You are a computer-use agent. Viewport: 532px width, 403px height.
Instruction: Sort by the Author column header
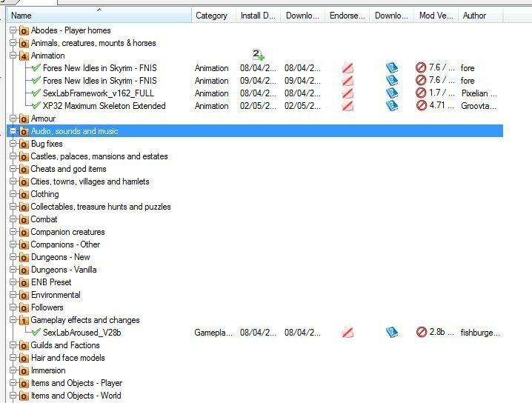481,16
